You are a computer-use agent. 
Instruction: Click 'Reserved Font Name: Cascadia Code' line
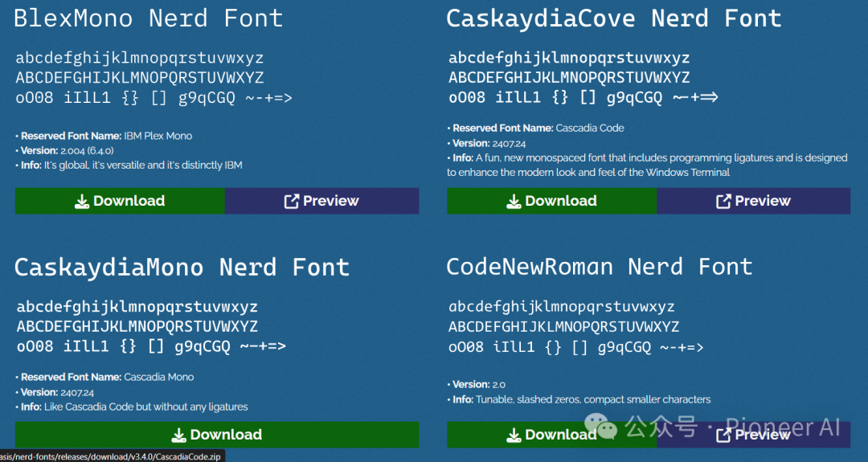coord(536,129)
